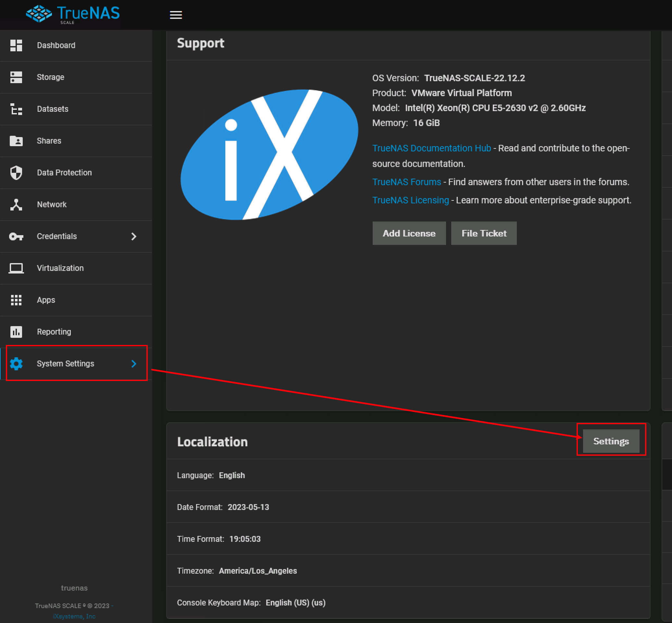Click the Network nodes icon
The image size is (672, 623).
[16, 204]
